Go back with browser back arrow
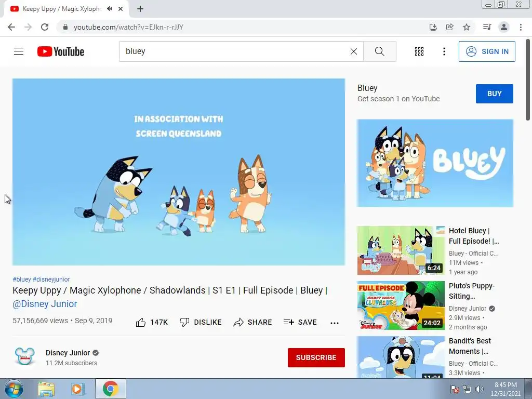Image resolution: width=532 pixels, height=399 pixels. coord(11,27)
